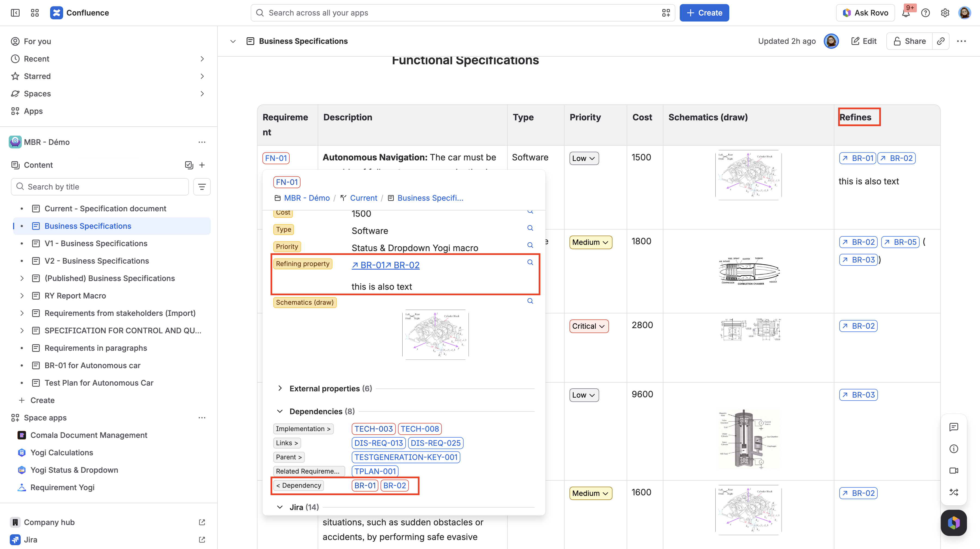Expand External properties section

280,388
